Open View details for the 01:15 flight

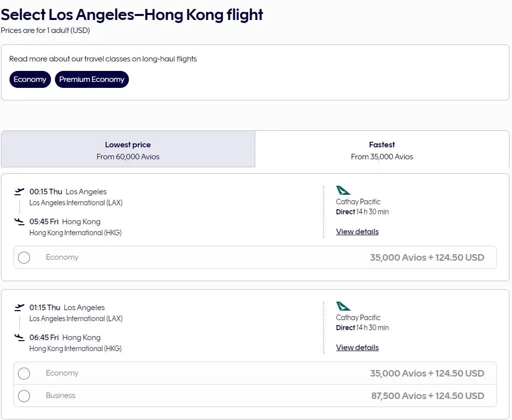point(357,348)
